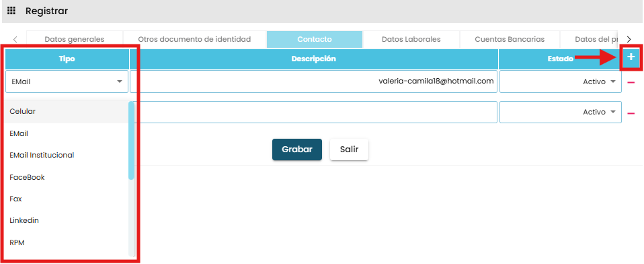Choose RPM from the type list

click(x=66, y=242)
